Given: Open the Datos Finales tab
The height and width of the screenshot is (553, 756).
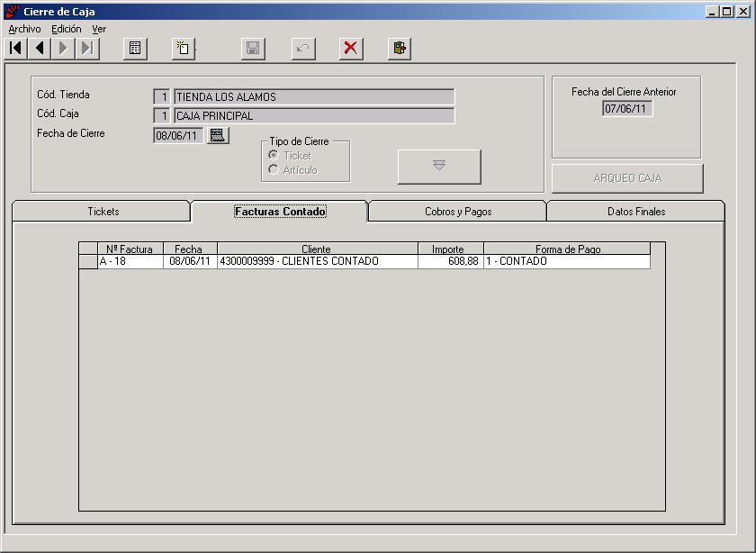Looking at the screenshot, I should pyautogui.click(x=636, y=212).
